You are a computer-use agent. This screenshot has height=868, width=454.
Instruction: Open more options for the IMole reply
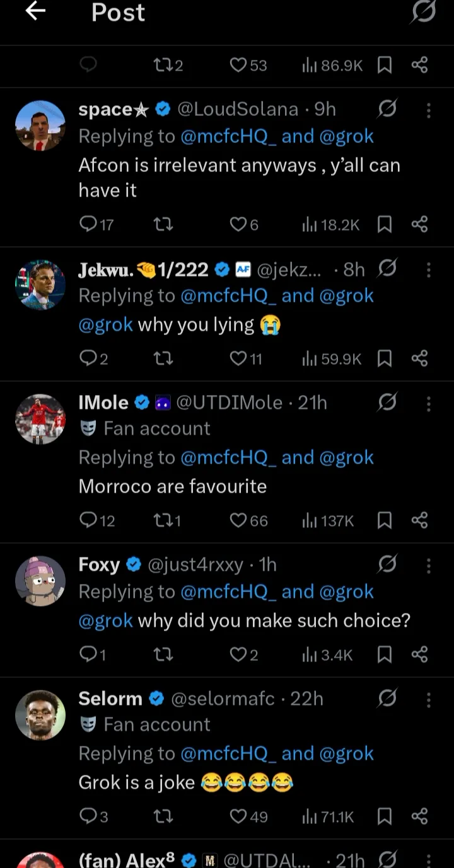(x=429, y=404)
